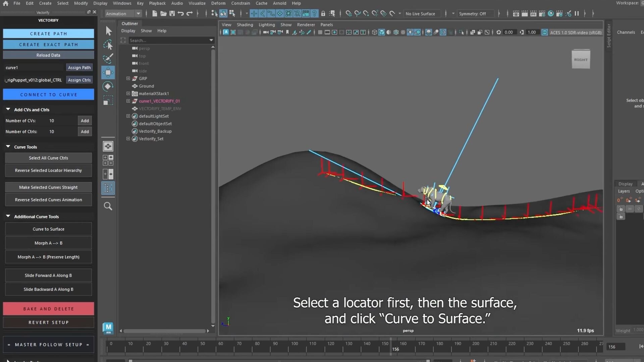Choose the Lasso select tool
The height and width of the screenshot is (362, 644).
coord(108,45)
